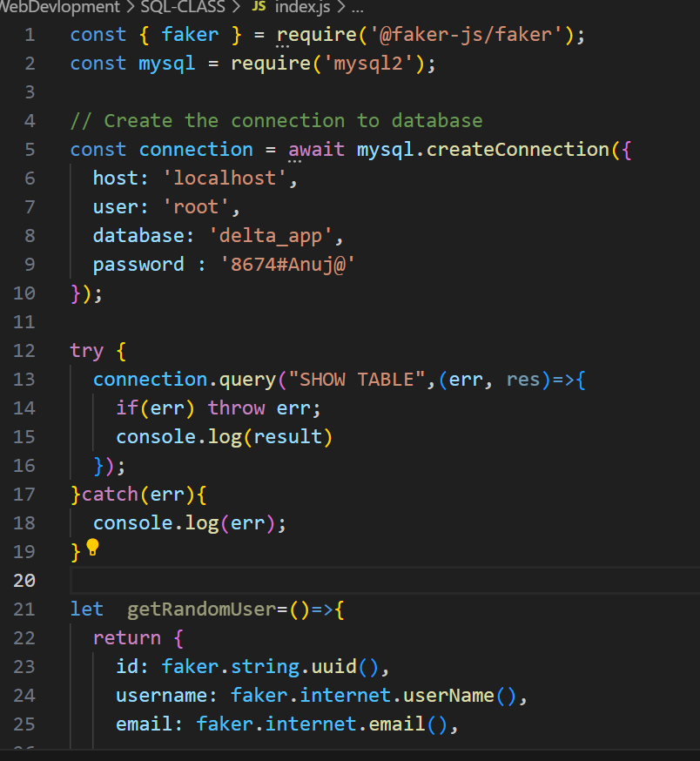Viewport: 700px width, 761px height.
Task: Click console.log(result) on line 15
Action: (225, 437)
